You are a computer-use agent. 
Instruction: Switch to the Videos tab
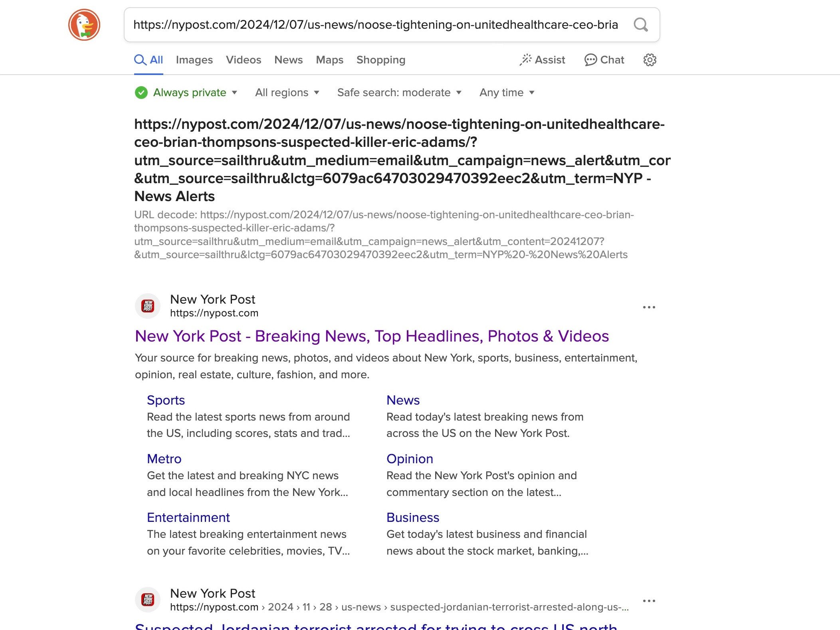244,60
